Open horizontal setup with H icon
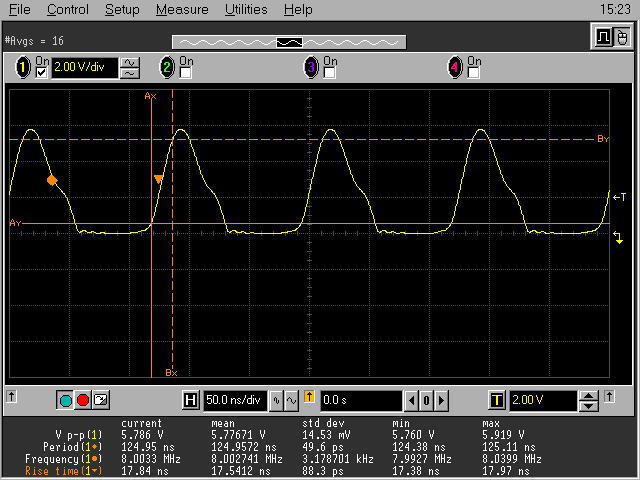 coord(192,400)
